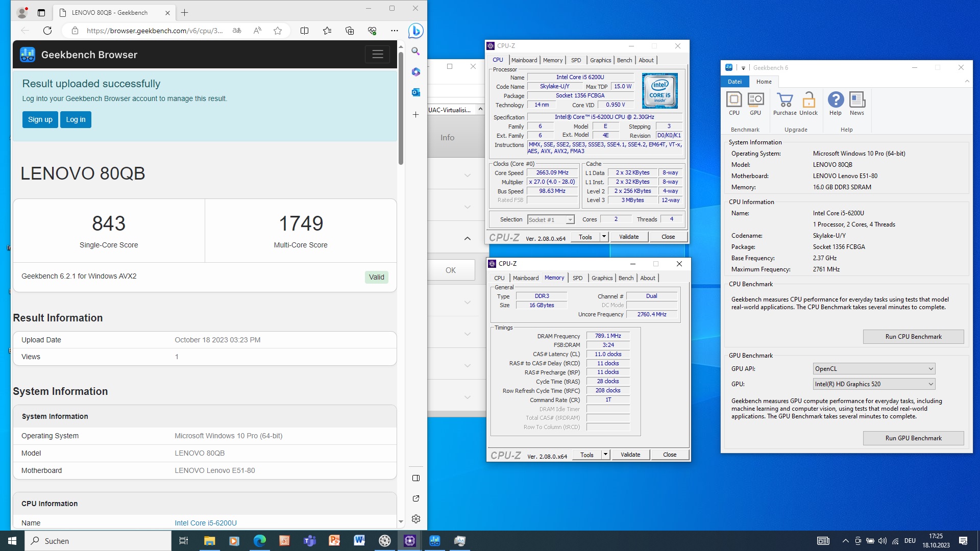The image size is (980, 551).
Task: Show hidden system tray icons
Action: click(x=845, y=541)
